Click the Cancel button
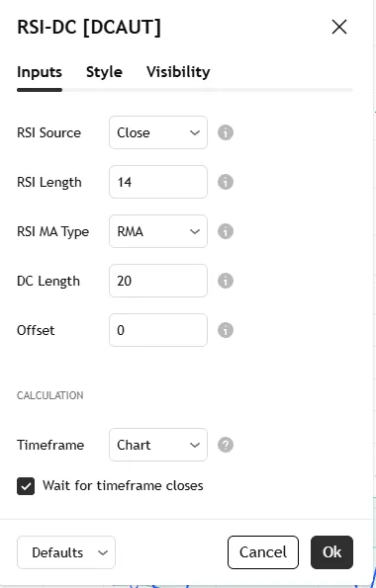Image resolution: width=376 pixels, height=588 pixels. pos(263,552)
